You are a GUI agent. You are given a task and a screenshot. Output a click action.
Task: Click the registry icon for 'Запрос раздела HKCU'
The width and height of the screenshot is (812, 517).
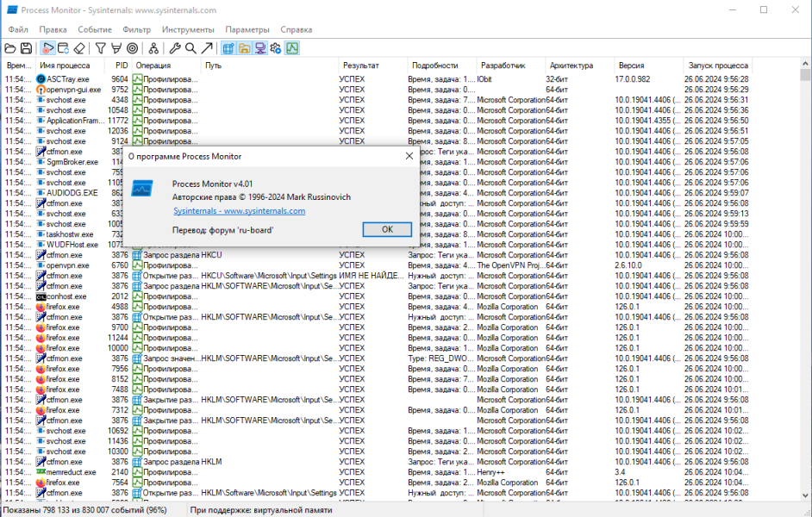[x=137, y=255]
